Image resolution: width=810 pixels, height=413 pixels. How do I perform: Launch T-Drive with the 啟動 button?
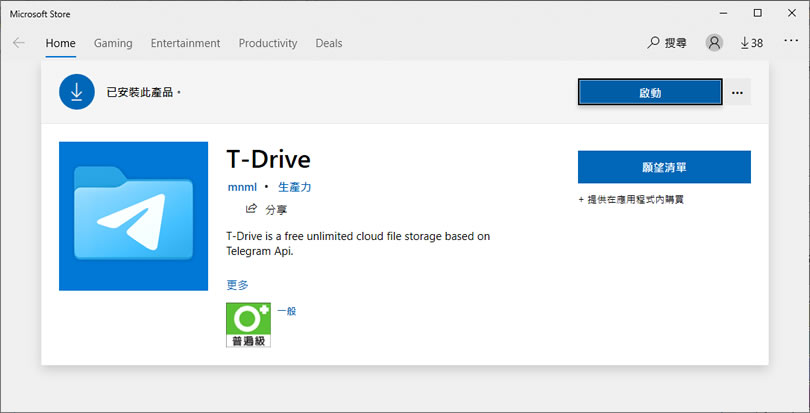(650, 93)
